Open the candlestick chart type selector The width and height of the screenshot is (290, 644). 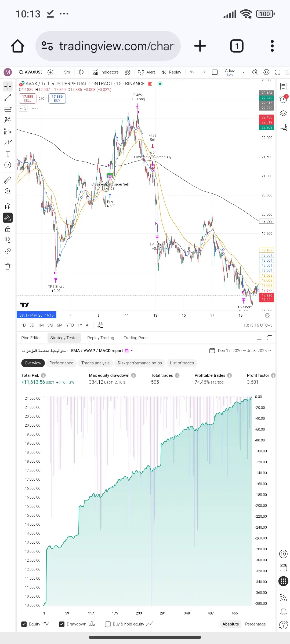81,72
